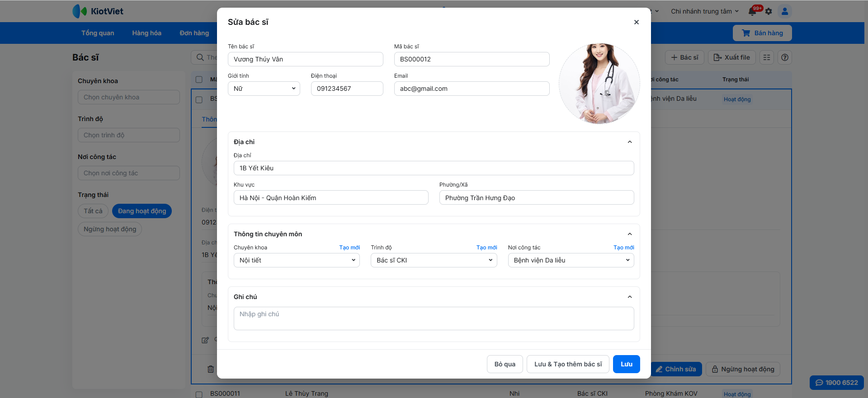This screenshot has height=398, width=868.
Task: Focus the Email input field
Action: point(472,89)
